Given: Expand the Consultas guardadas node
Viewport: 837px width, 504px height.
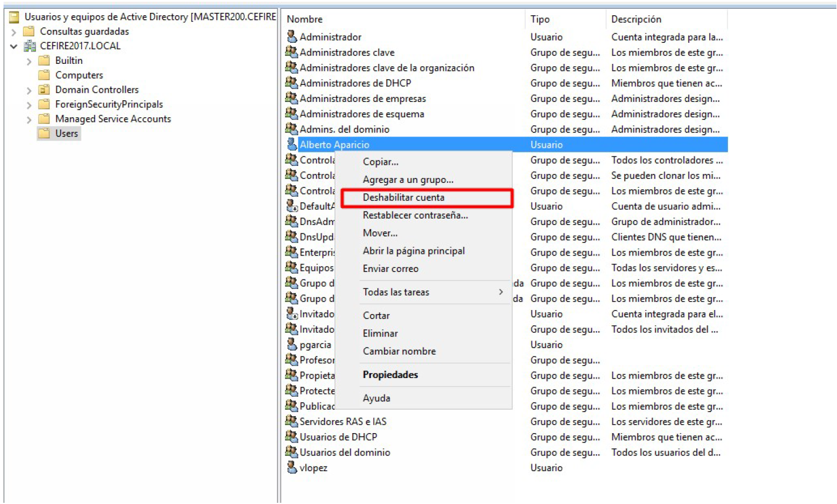Looking at the screenshot, I should point(14,32).
